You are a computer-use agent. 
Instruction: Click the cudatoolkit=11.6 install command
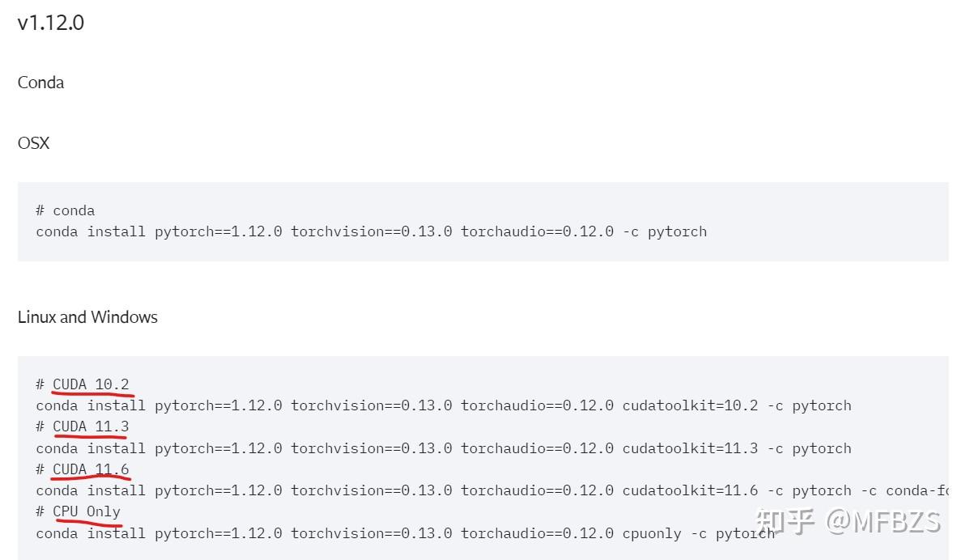492,491
